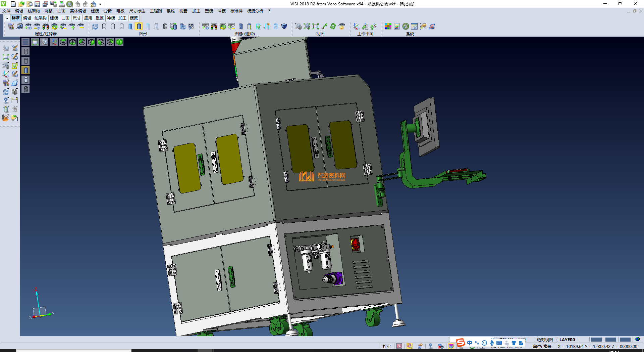
Task: Expand the toolbar tab dropdown arrow
Action: [x=7, y=18]
